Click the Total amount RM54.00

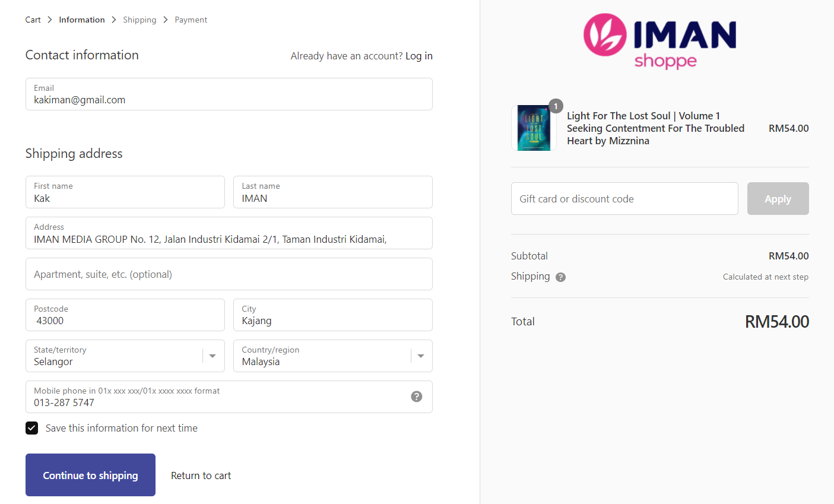pyautogui.click(x=777, y=322)
